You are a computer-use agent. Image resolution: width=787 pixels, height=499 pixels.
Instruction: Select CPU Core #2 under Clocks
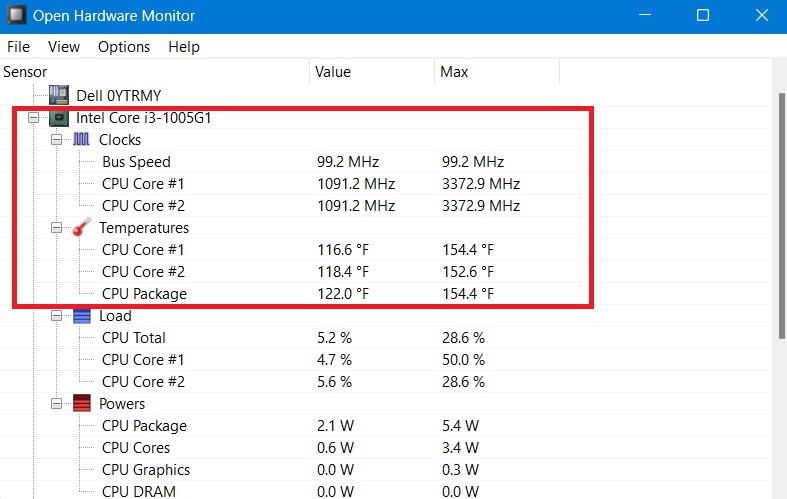point(143,206)
